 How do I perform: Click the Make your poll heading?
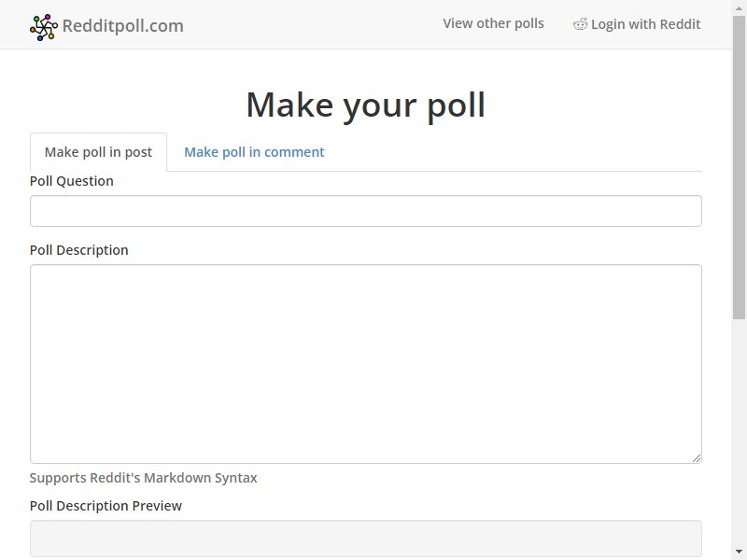pos(365,105)
